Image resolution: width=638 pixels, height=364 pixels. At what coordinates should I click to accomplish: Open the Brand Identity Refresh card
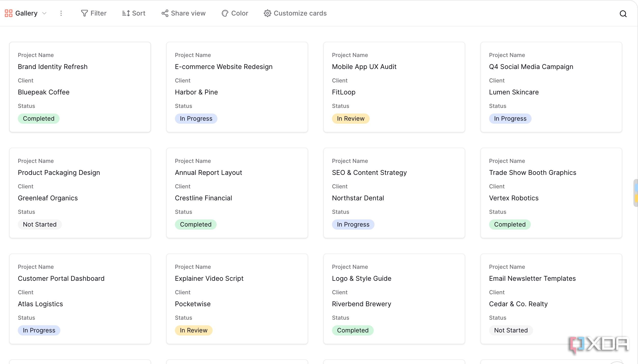[80, 87]
